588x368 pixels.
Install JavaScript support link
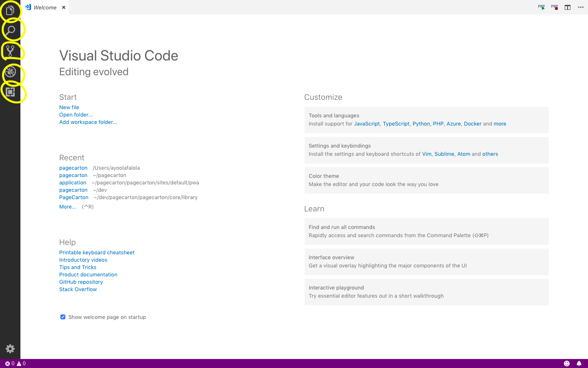tap(367, 124)
